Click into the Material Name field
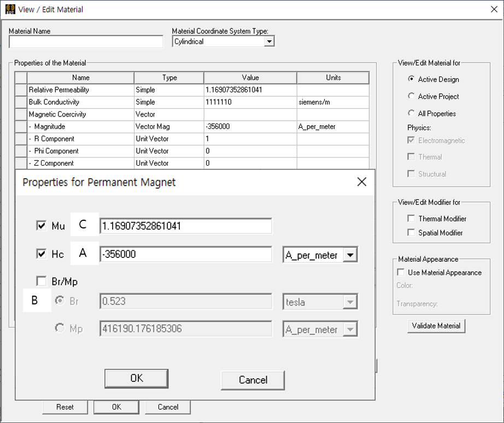Screen dimensions: 504x423 click(x=86, y=42)
